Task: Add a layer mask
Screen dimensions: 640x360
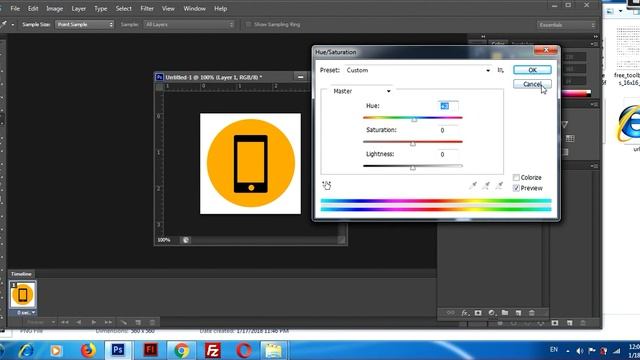Action: 478,313
